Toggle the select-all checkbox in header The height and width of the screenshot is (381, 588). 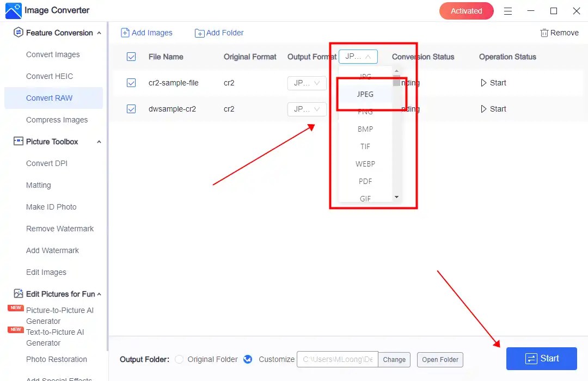coord(131,57)
